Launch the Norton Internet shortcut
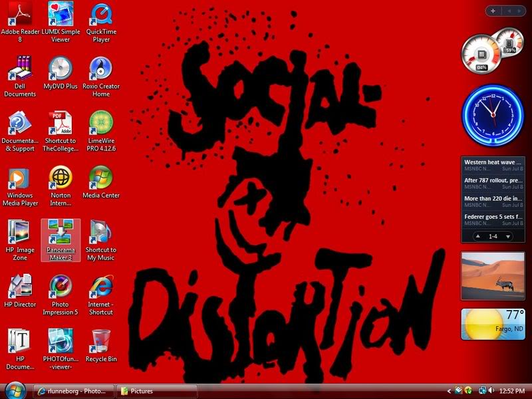532x399 pixels. (x=61, y=186)
